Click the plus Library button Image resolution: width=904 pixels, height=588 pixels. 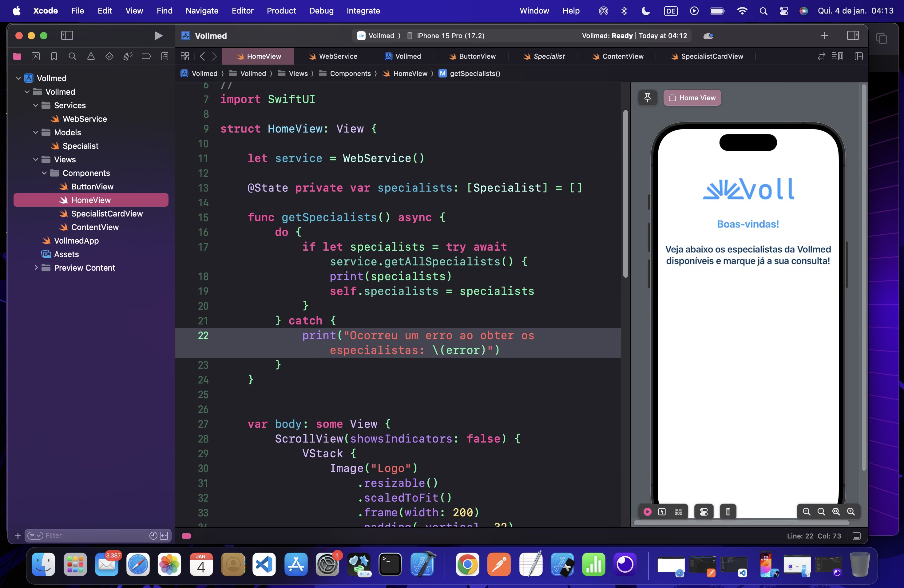coord(824,36)
